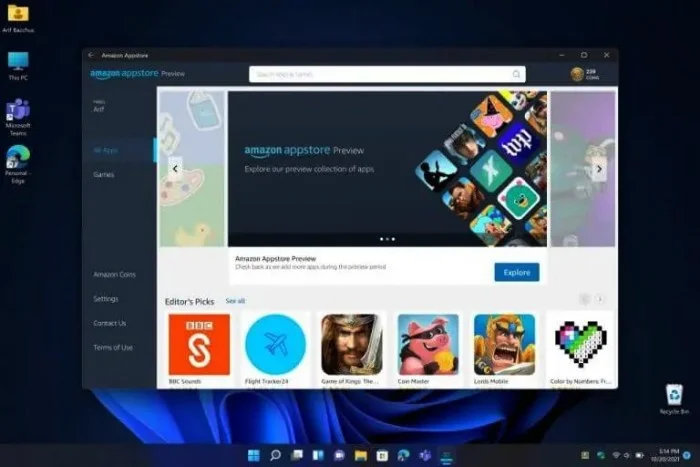Open Settings in the Appstore sidebar
Viewport: 700px width, 467px height.
[106, 299]
